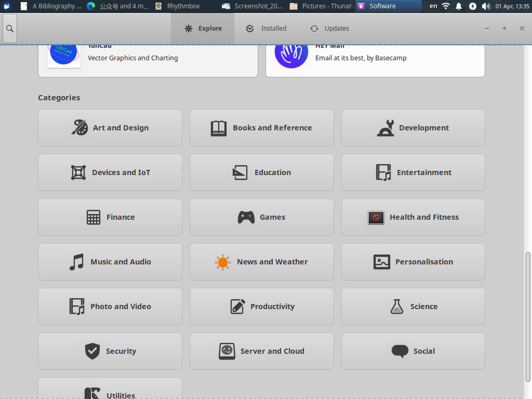Switch to the Explore tab

[203, 29]
